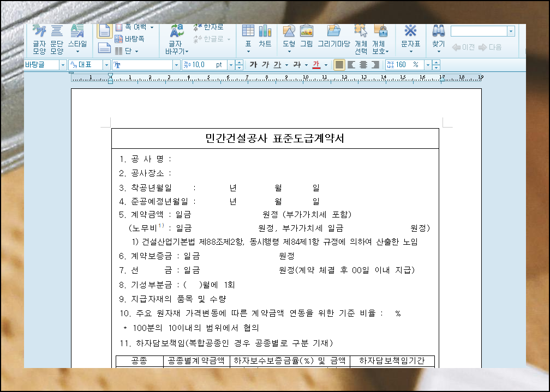
Task: Click the line '2. 공사장소 :'
Action: pos(145,173)
